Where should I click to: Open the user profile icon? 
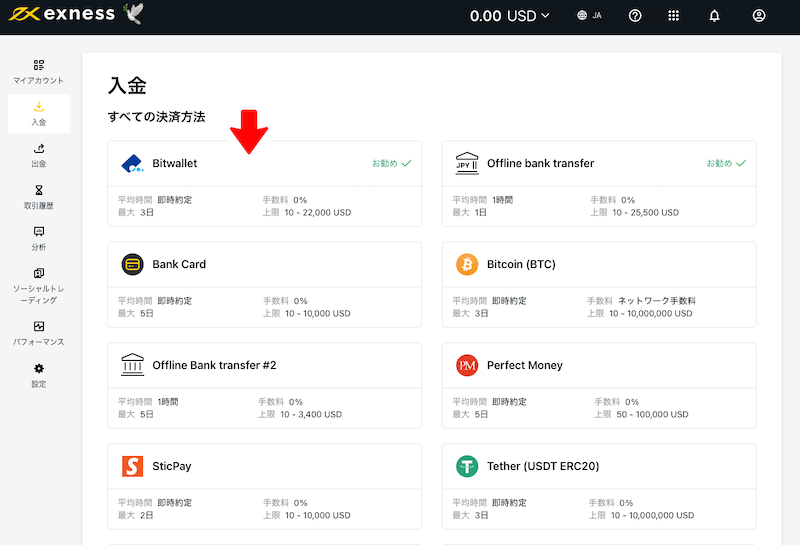pyautogui.click(x=759, y=16)
